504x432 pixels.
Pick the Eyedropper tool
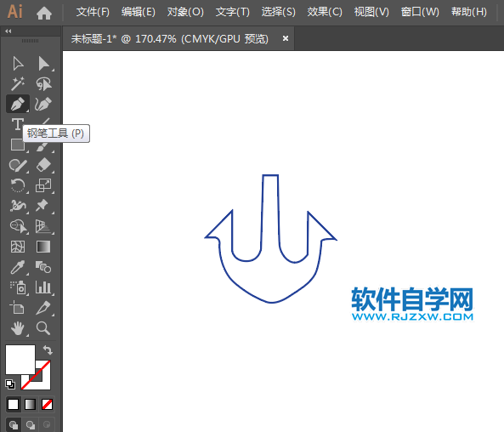click(x=18, y=267)
